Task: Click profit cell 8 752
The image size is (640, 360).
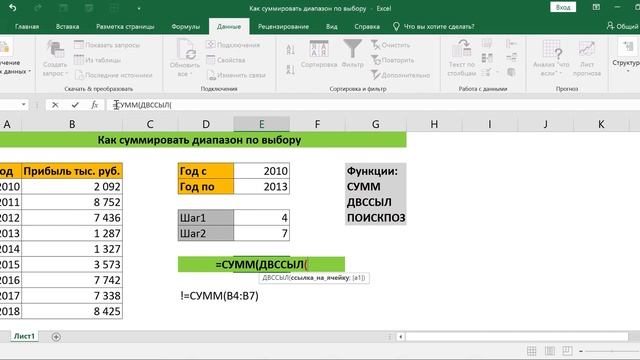Action: [x=72, y=202]
